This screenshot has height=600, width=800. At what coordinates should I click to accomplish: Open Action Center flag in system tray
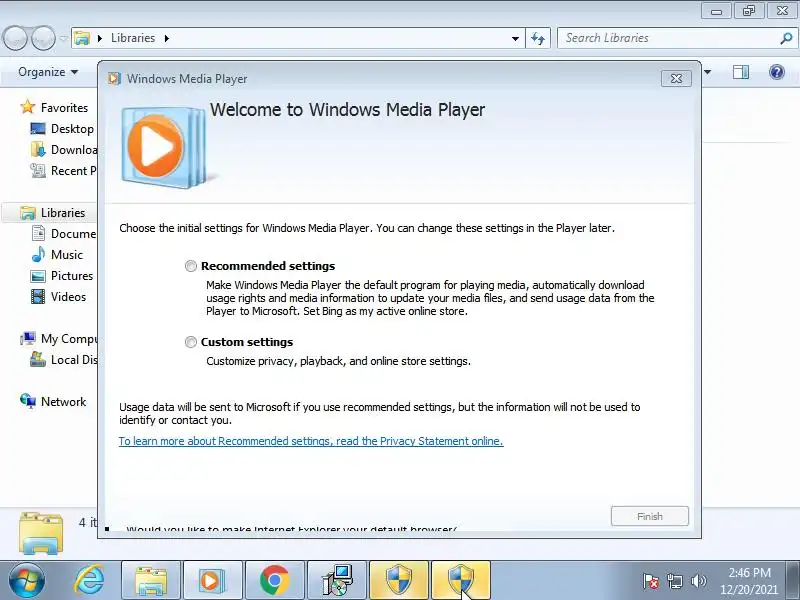[x=651, y=581]
